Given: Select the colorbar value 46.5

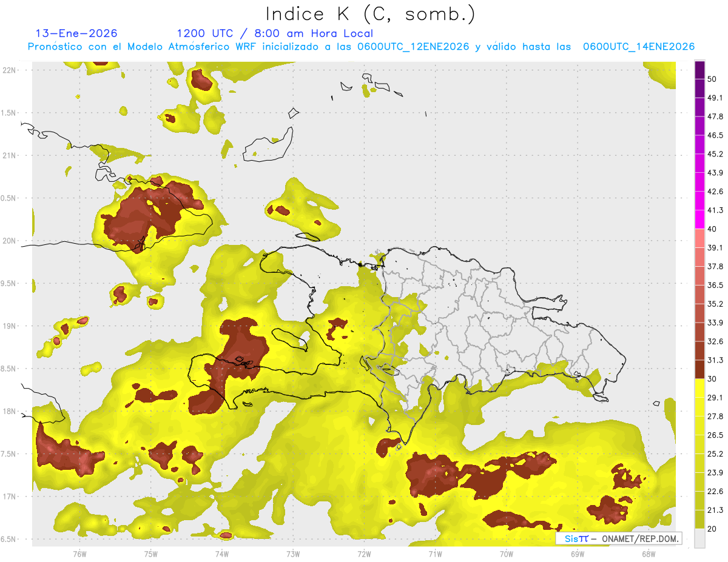Looking at the screenshot, I should [715, 135].
